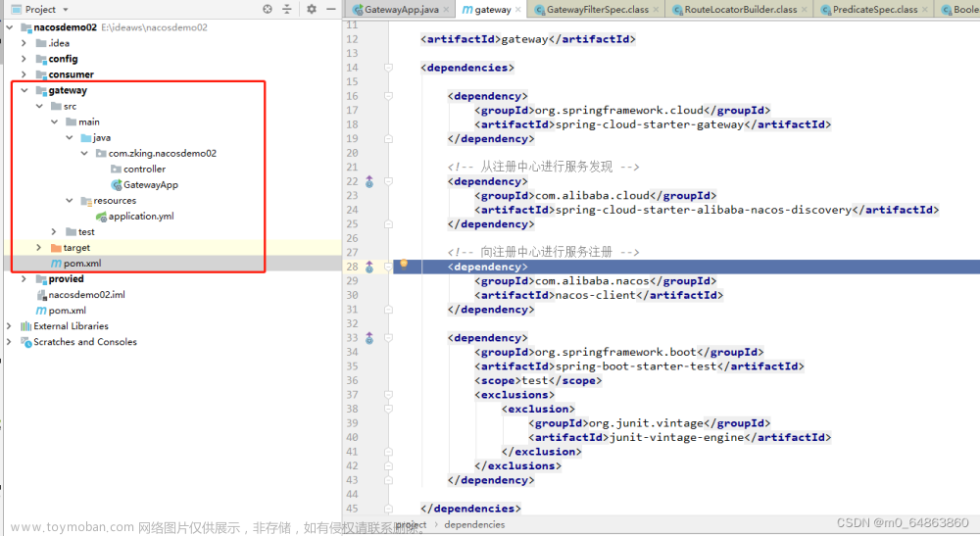980x536 pixels.
Task: Click the External Libraries icon
Action: [x=25, y=326]
